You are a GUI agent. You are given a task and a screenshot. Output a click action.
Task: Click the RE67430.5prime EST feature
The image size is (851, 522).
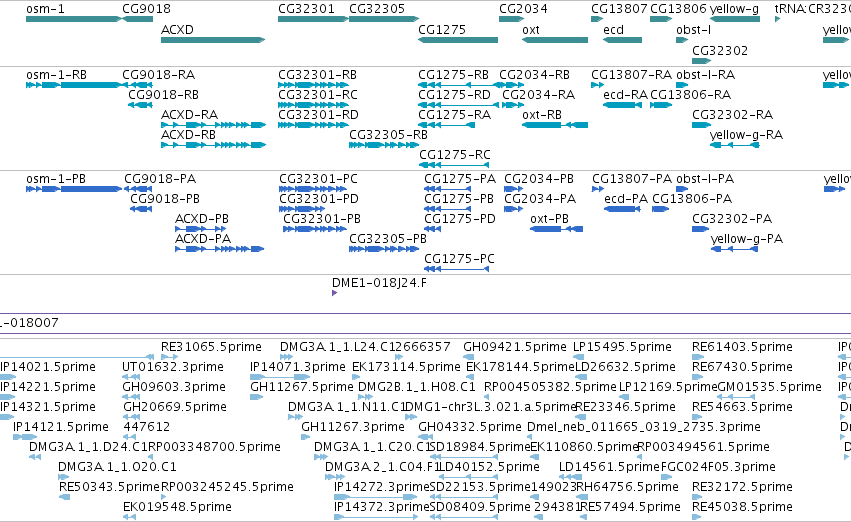click(x=698, y=377)
